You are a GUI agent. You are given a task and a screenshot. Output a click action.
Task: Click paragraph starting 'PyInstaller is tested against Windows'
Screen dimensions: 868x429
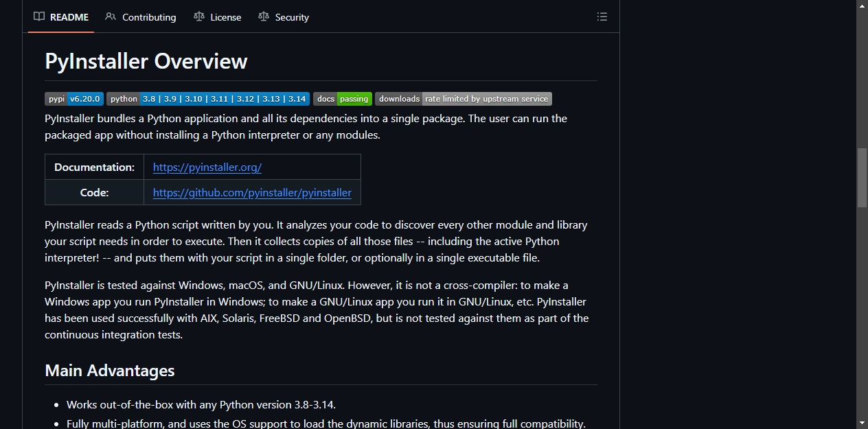(317, 310)
